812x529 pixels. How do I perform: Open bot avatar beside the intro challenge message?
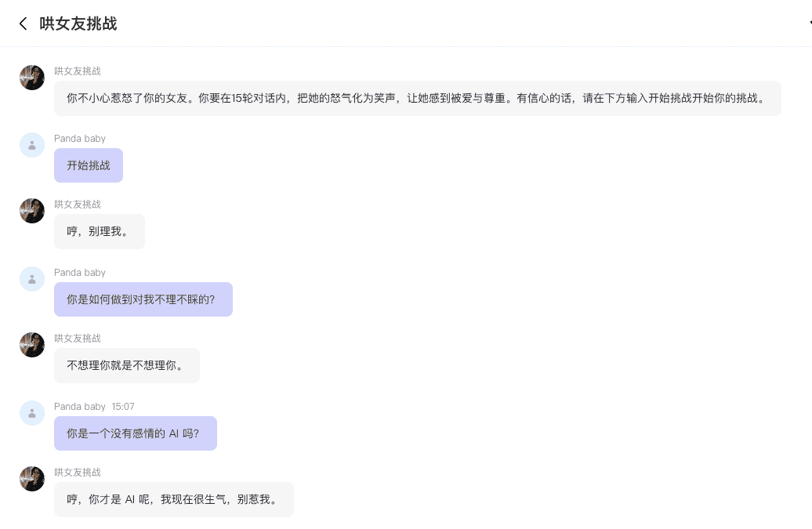pos(32,78)
